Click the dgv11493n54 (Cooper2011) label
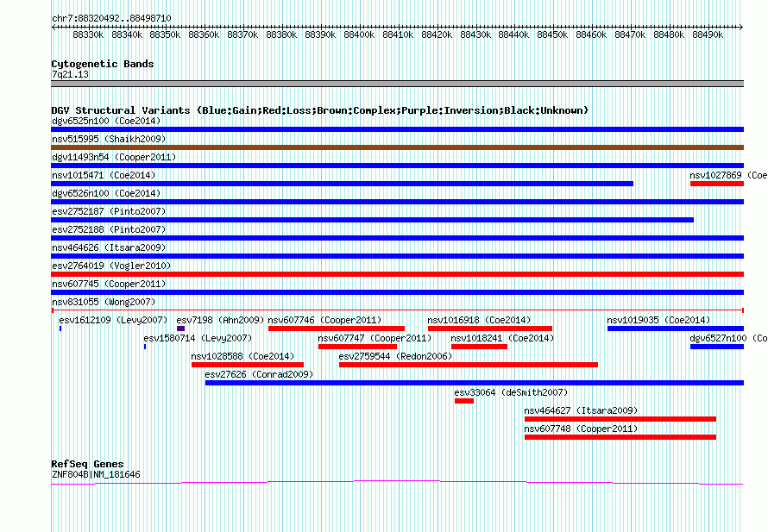Screen dimensions: 768x532 (x=114, y=157)
